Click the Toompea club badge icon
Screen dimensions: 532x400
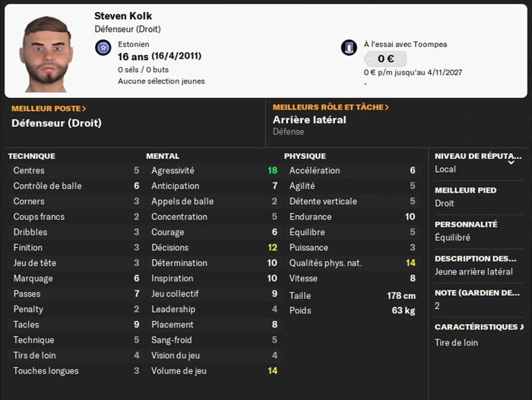[x=349, y=48]
